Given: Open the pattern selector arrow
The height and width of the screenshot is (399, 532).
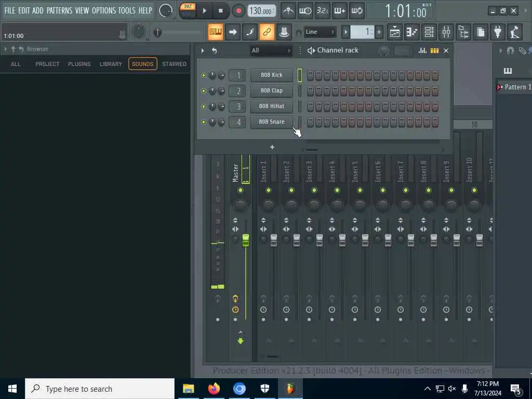Looking at the screenshot, I should (345, 32).
